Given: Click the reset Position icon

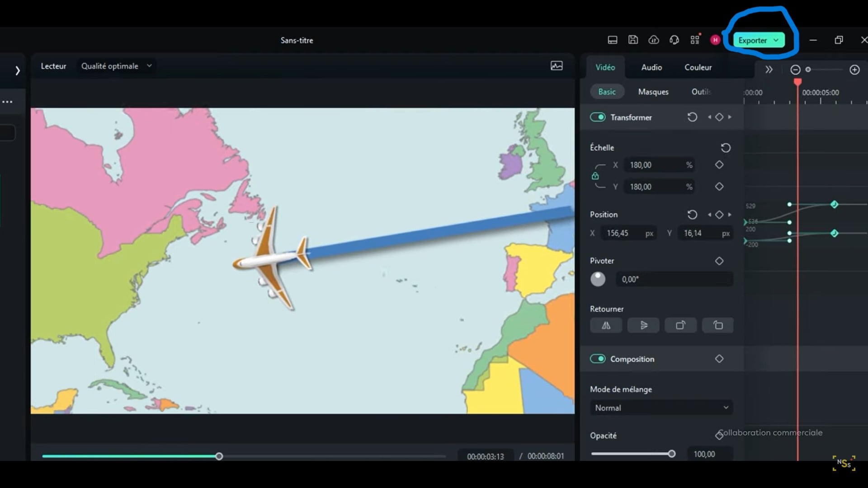Looking at the screenshot, I should coord(693,214).
